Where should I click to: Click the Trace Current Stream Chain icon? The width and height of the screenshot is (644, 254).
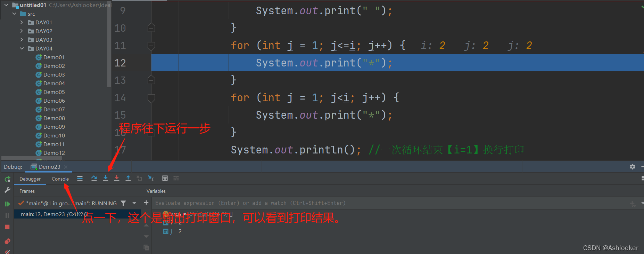tap(176, 178)
